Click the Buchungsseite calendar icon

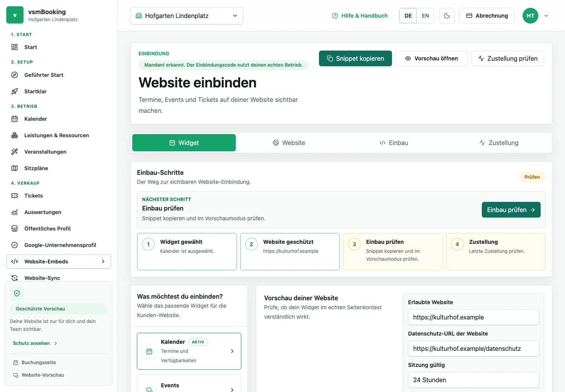pos(16,363)
